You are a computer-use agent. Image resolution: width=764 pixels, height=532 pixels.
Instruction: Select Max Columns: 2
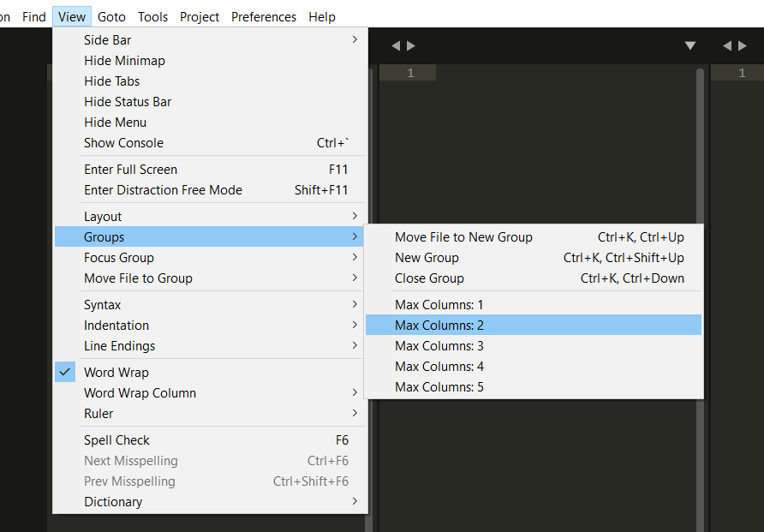[x=439, y=325]
